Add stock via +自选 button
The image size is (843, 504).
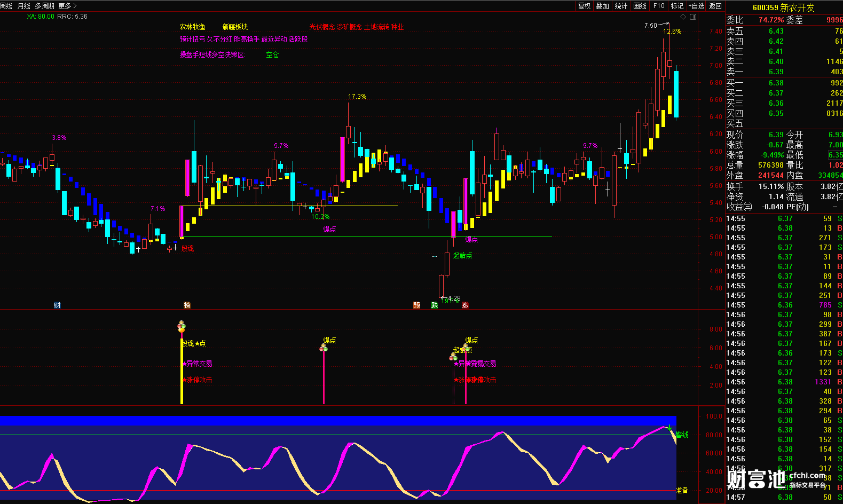point(696,6)
